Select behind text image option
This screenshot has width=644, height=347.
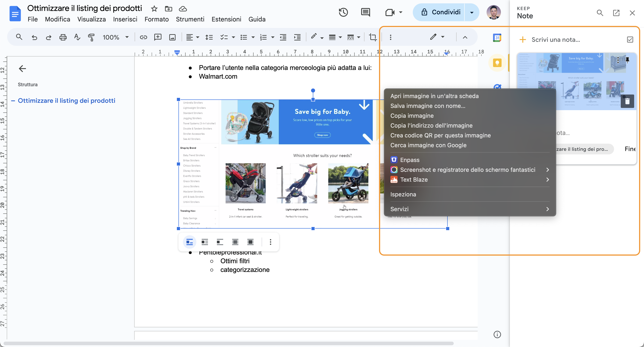coord(235,242)
